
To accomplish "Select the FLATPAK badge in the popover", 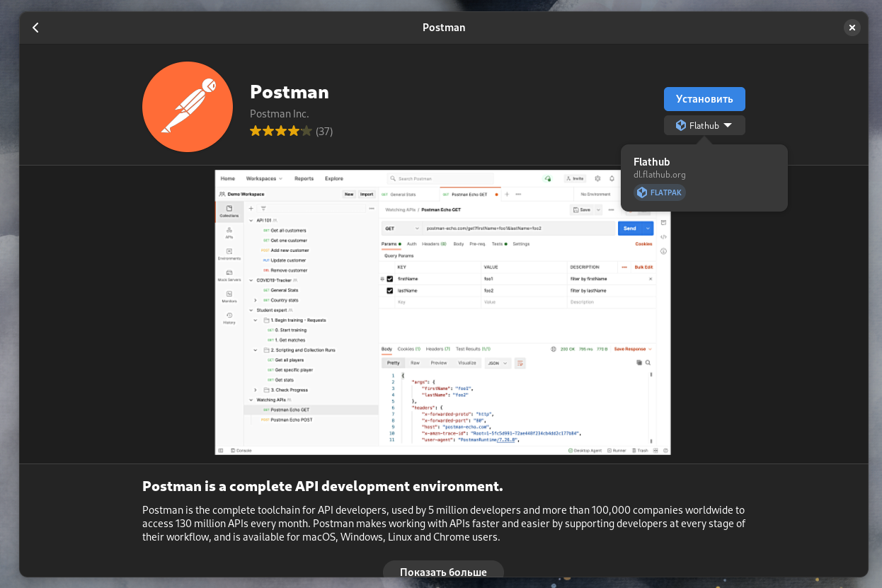I will point(660,192).
